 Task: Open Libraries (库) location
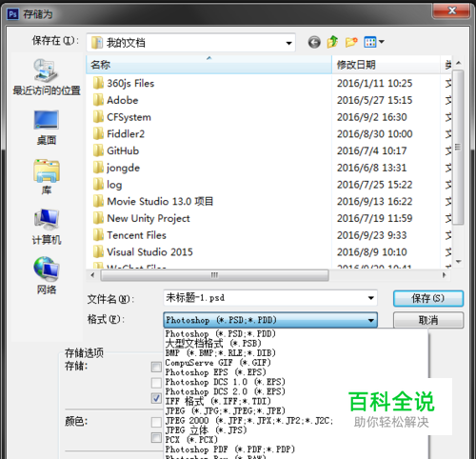click(x=47, y=177)
